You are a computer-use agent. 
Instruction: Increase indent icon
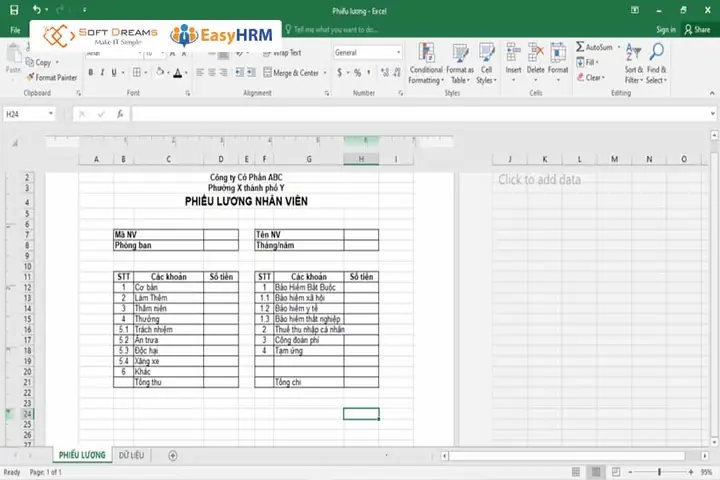(x=251, y=72)
